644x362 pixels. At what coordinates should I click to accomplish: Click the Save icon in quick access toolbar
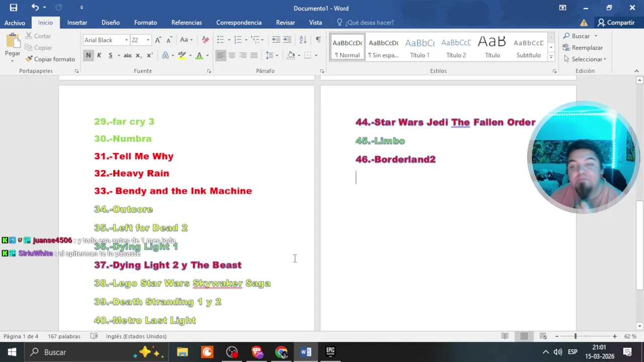pos(14,8)
